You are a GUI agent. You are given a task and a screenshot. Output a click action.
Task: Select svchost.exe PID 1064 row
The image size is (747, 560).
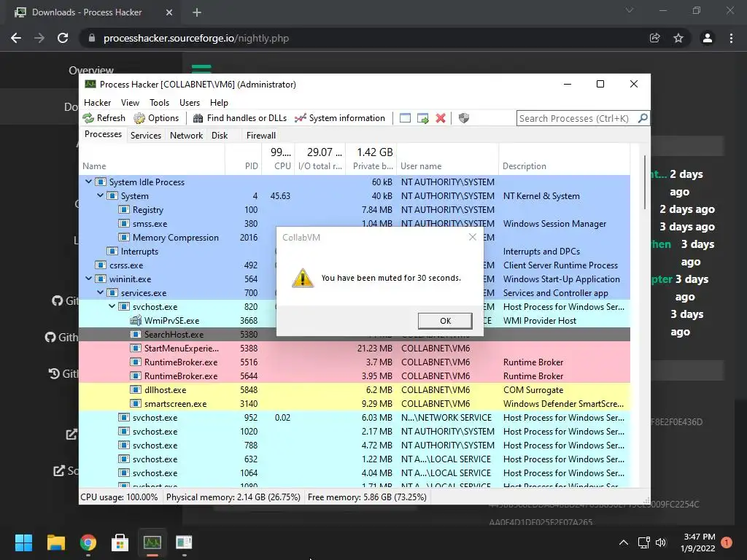[355, 472]
